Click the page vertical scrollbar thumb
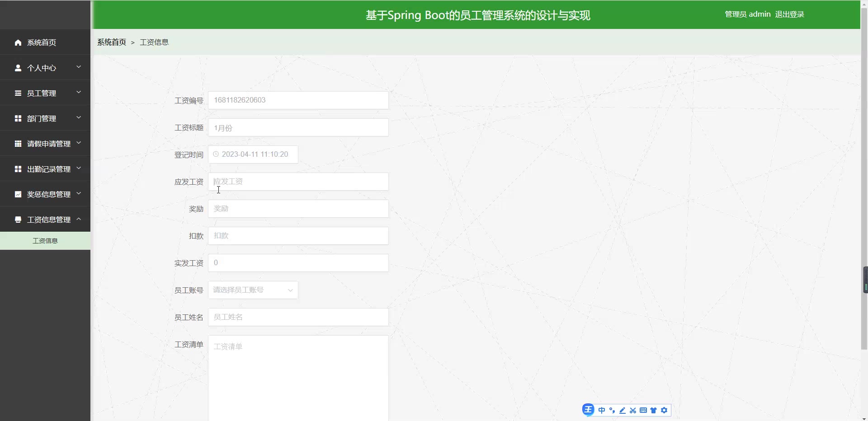 864,178
